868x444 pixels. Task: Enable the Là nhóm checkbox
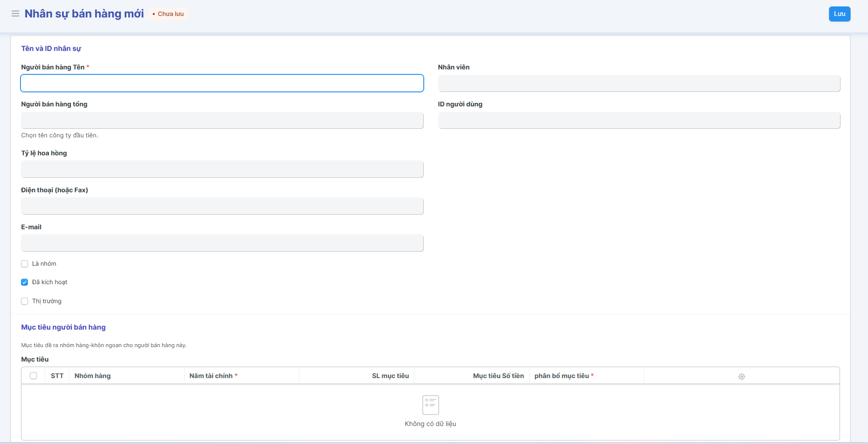coord(24,264)
